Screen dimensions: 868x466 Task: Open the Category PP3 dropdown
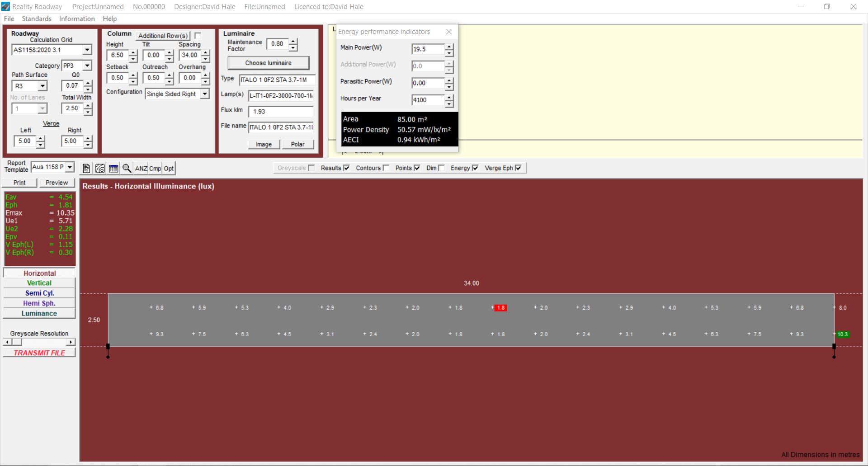(87, 66)
